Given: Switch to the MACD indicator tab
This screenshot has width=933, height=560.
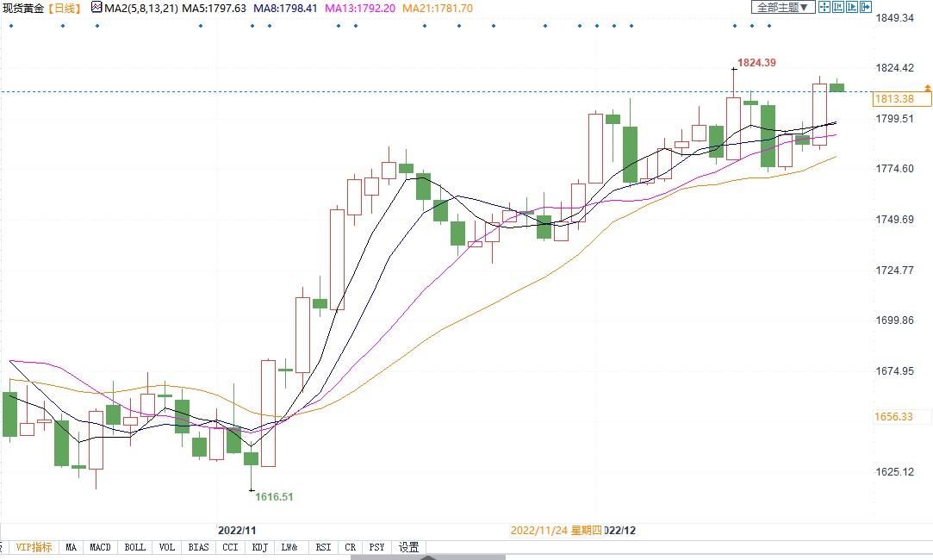Looking at the screenshot, I should tap(101, 547).
